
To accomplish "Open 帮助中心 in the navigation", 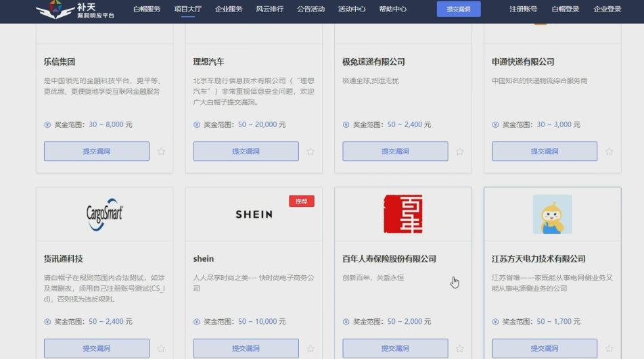I will [392, 9].
